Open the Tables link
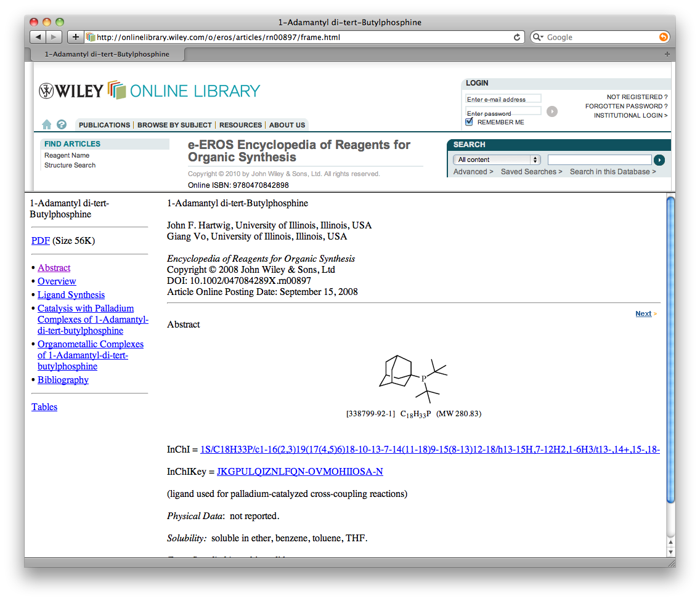The width and height of the screenshot is (700, 601). click(44, 407)
